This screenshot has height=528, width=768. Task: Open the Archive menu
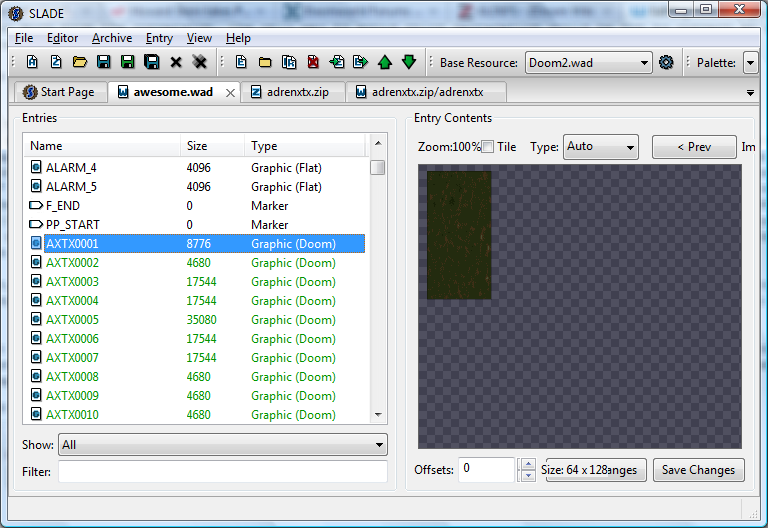tap(112, 38)
